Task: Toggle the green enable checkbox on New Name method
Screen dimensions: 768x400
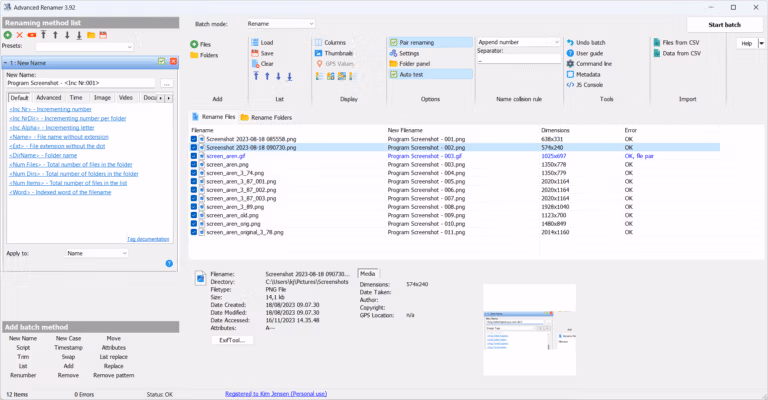Action: pyautogui.click(x=162, y=62)
